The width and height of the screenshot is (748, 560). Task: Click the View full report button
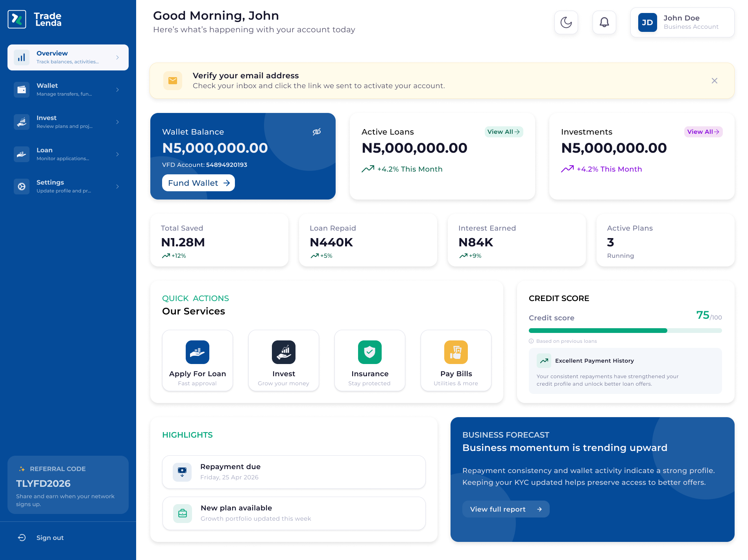tap(506, 509)
